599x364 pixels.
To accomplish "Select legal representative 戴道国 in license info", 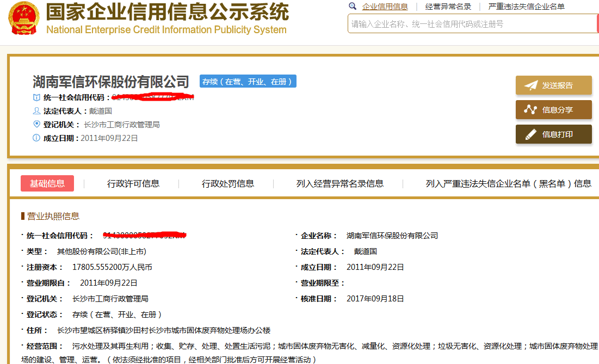I will point(366,251).
